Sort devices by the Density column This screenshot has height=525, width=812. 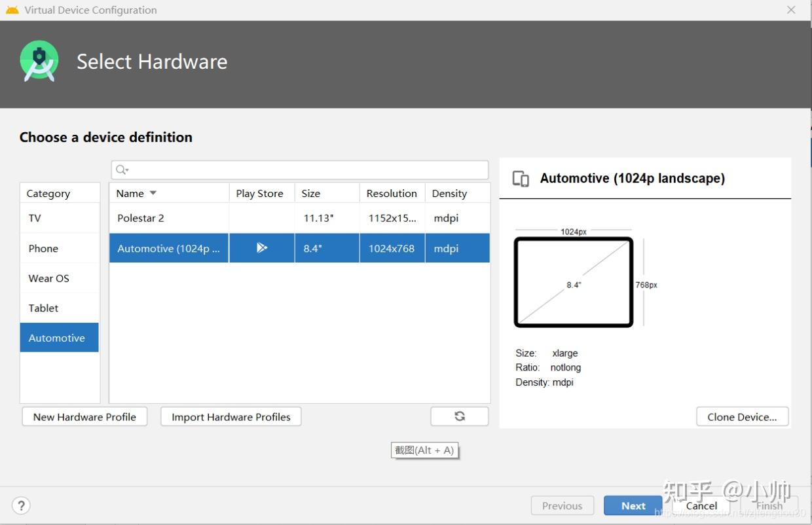(449, 193)
